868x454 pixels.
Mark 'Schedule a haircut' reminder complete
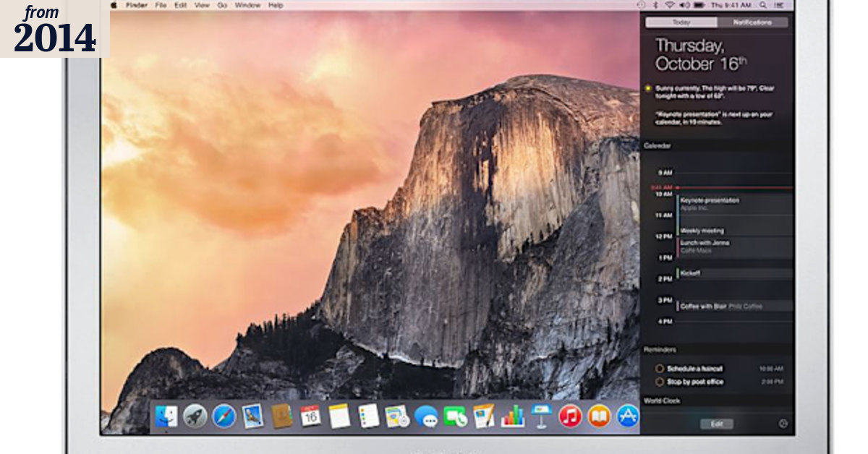660,369
